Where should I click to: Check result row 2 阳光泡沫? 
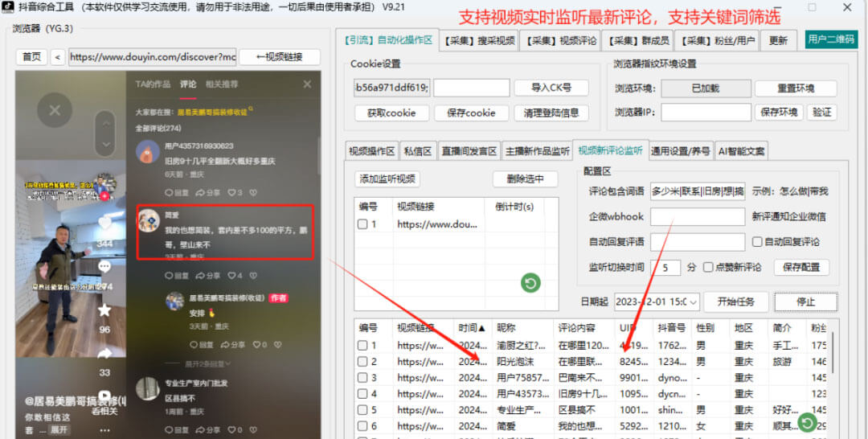tap(362, 362)
